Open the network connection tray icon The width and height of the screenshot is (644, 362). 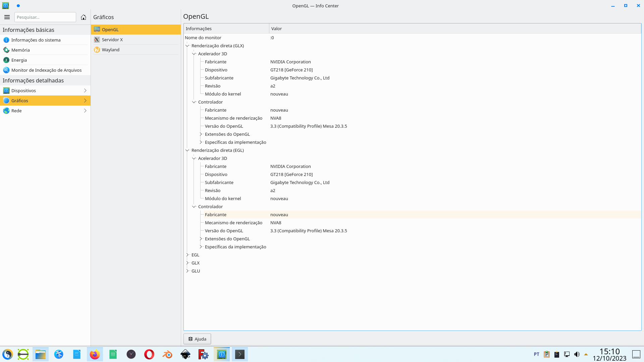click(567, 354)
